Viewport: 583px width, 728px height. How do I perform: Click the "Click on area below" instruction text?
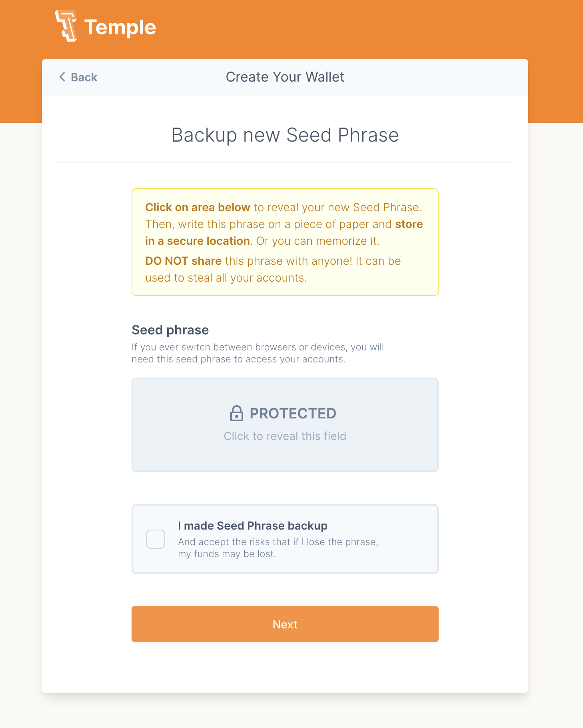[198, 207]
